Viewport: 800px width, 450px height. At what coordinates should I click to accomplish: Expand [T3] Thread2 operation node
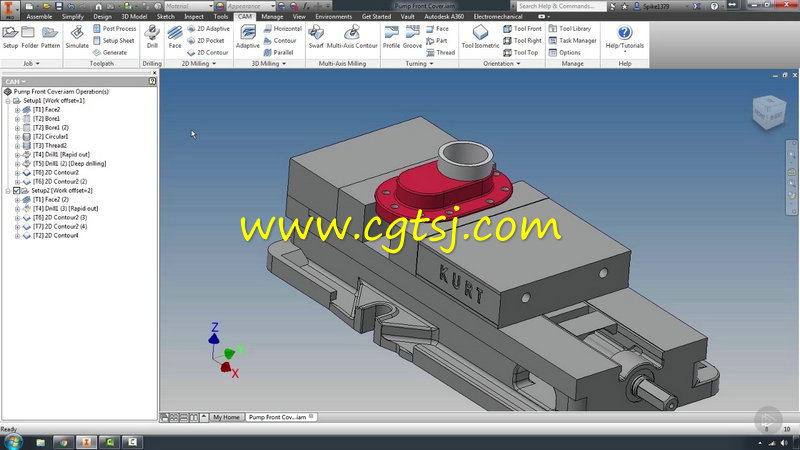17,145
